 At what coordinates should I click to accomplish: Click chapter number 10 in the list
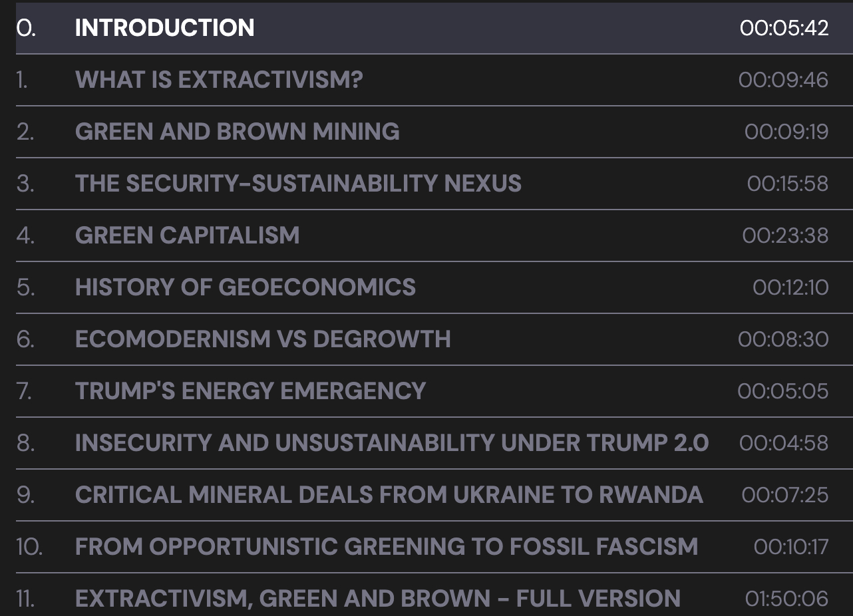click(x=29, y=547)
